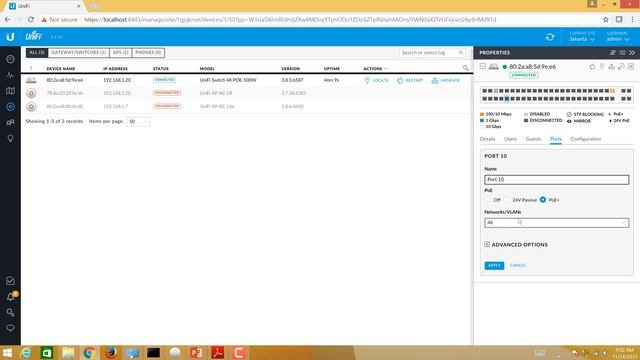
Task: Click the upgrade icon in Properties device header
Action: 611,67
